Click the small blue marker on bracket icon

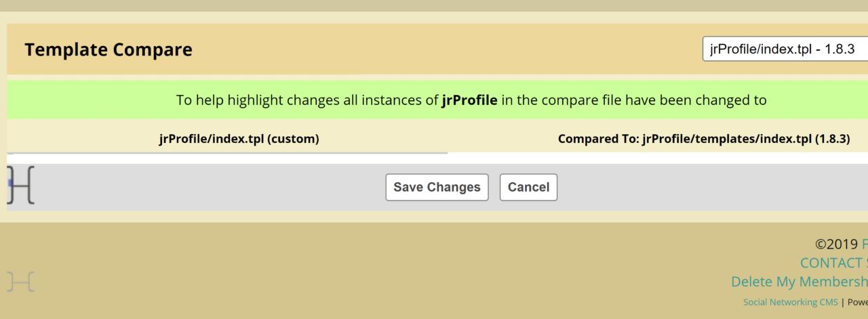tap(9, 183)
